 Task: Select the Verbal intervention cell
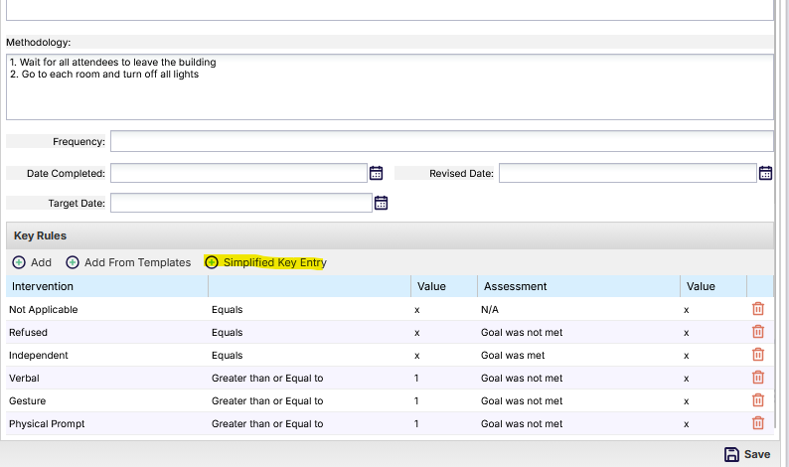tap(24, 378)
